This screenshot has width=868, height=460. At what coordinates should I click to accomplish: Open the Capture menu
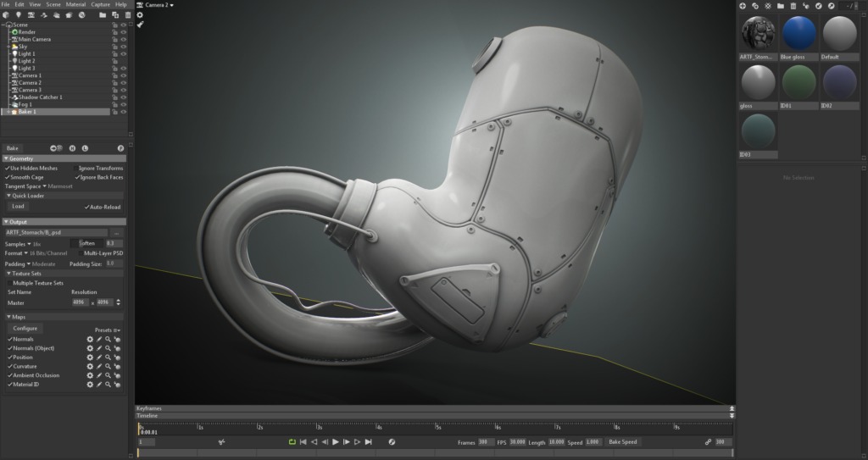[x=100, y=4]
